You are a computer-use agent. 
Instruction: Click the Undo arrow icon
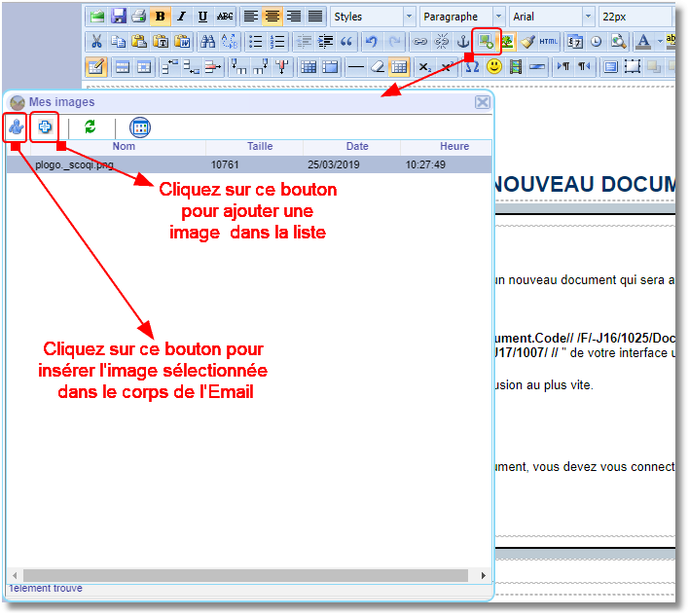(371, 42)
